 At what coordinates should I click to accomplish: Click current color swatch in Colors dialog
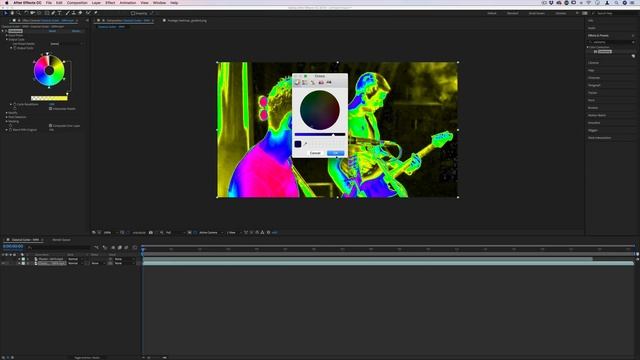click(x=298, y=144)
